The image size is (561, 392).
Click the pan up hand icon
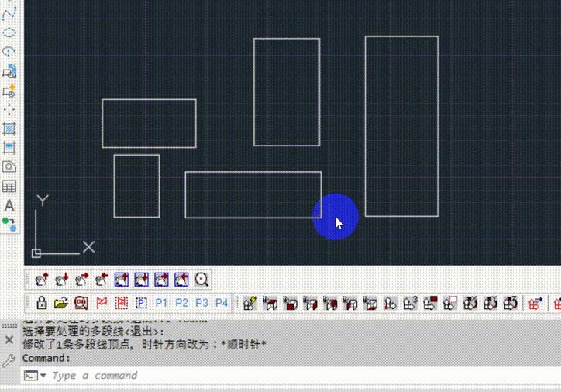pyautogui.click(x=42, y=280)
